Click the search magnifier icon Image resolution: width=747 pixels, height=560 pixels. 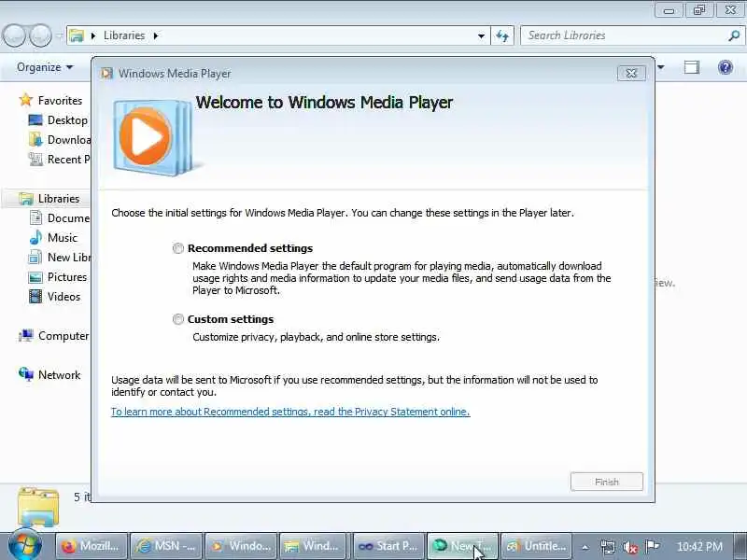[734, 35]
